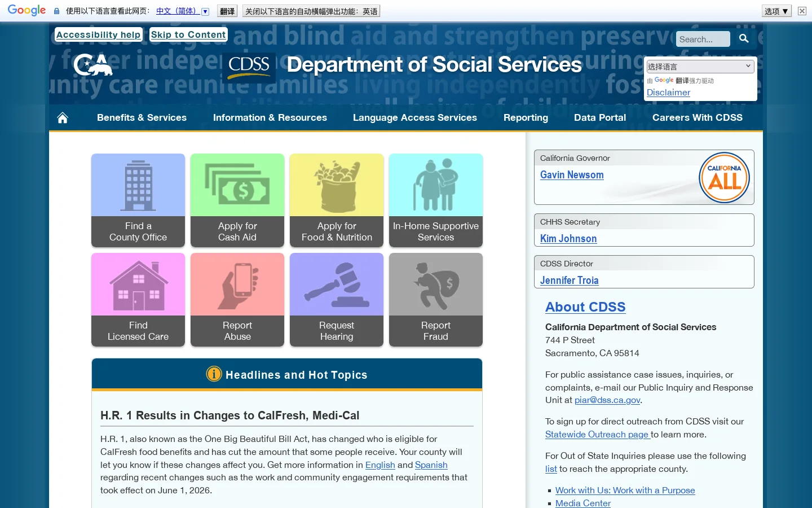Screen dimensions: 812x508
Task: Open the Information & Resources menu
Action: click(x=270, y=117)
